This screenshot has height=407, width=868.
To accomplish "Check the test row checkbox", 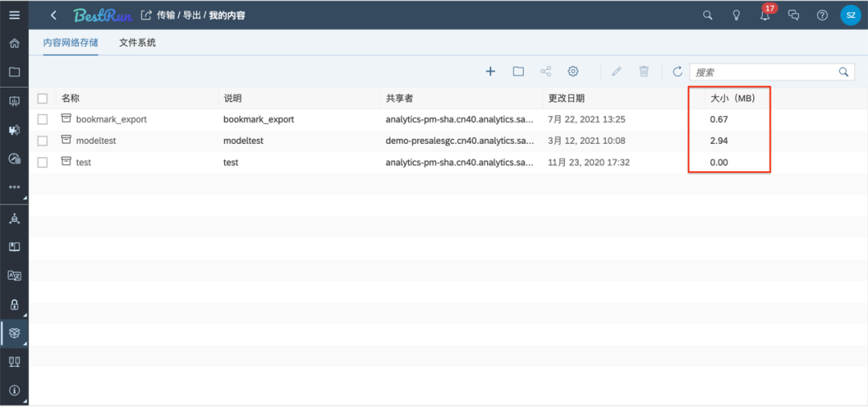I will coord(43,162).
